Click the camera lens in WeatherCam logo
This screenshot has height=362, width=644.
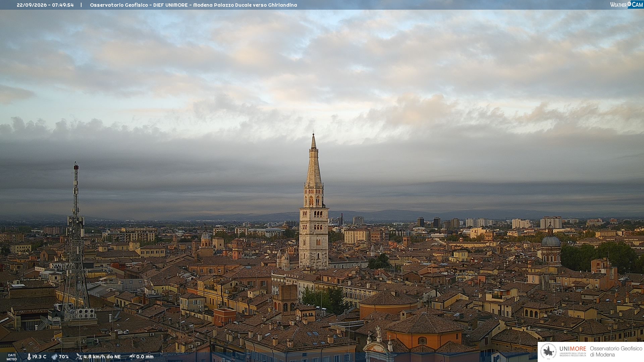(x=629, y=4)
